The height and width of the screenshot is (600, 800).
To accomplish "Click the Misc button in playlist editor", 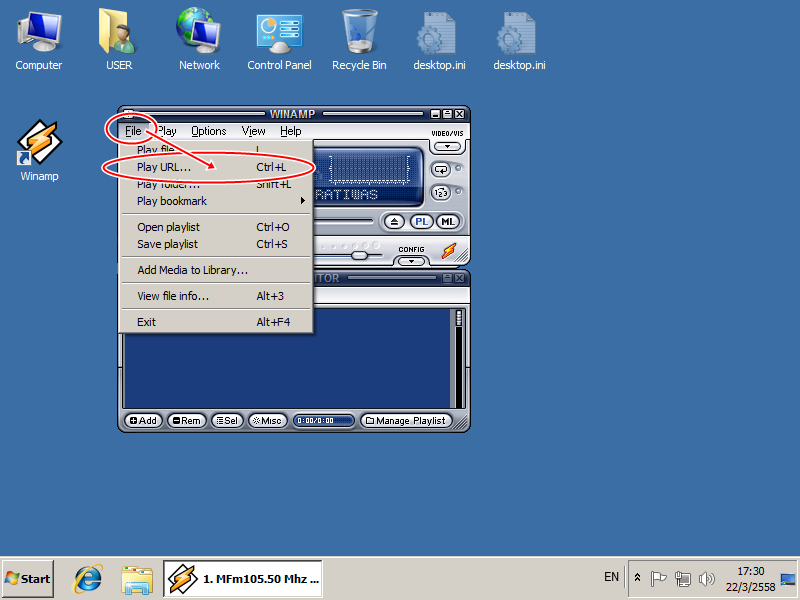I will (x=268, y=421).
